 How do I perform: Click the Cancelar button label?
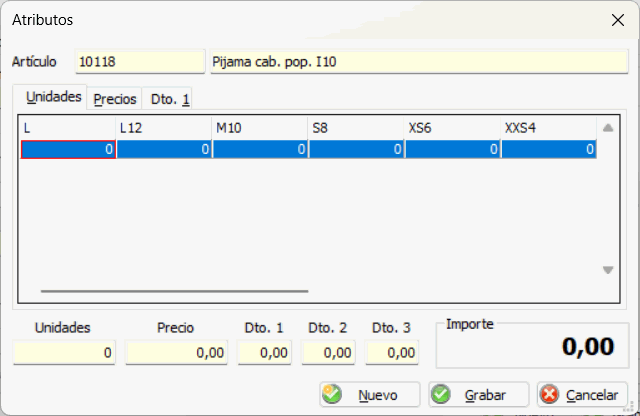592,395
